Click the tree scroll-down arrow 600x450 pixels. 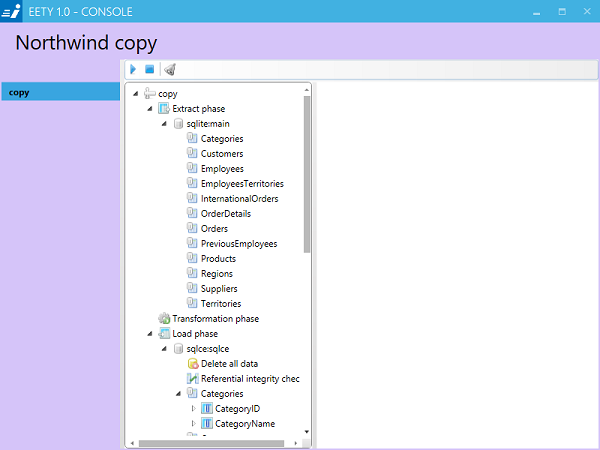point(307,432)
